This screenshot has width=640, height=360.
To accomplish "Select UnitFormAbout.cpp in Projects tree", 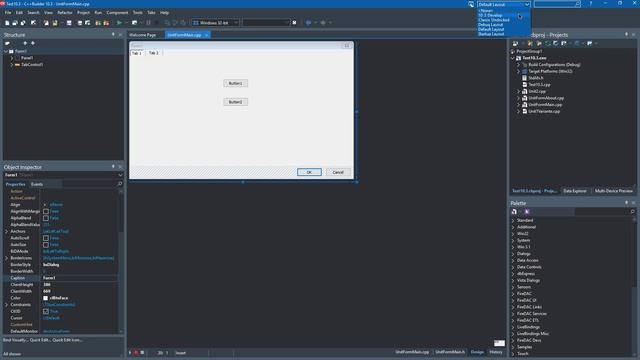I will click(x=546, y=98).
